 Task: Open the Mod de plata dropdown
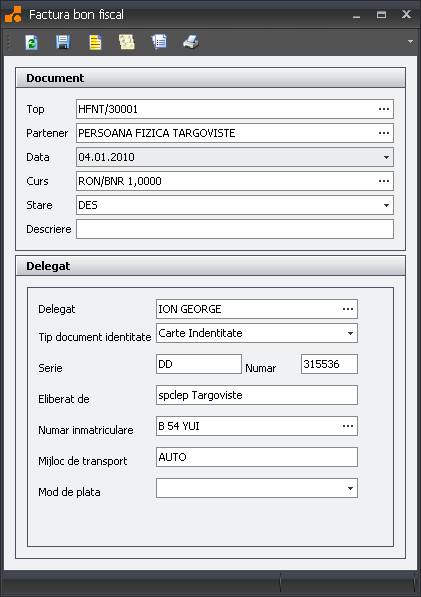point(350,488)
